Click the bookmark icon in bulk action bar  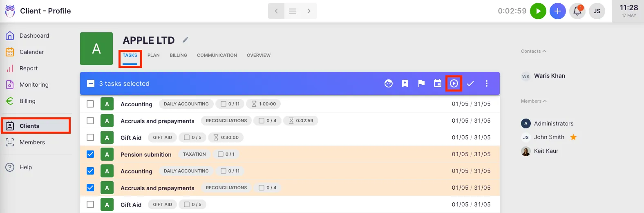405,83
